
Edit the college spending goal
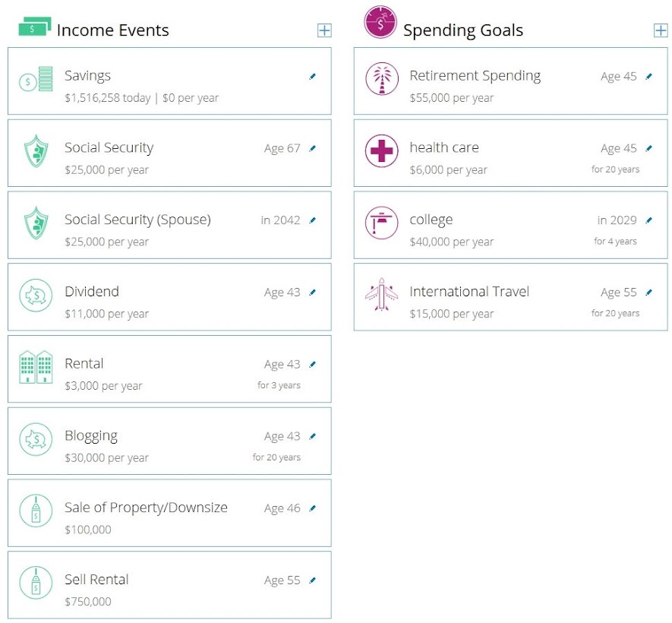[x=649, y=220]
